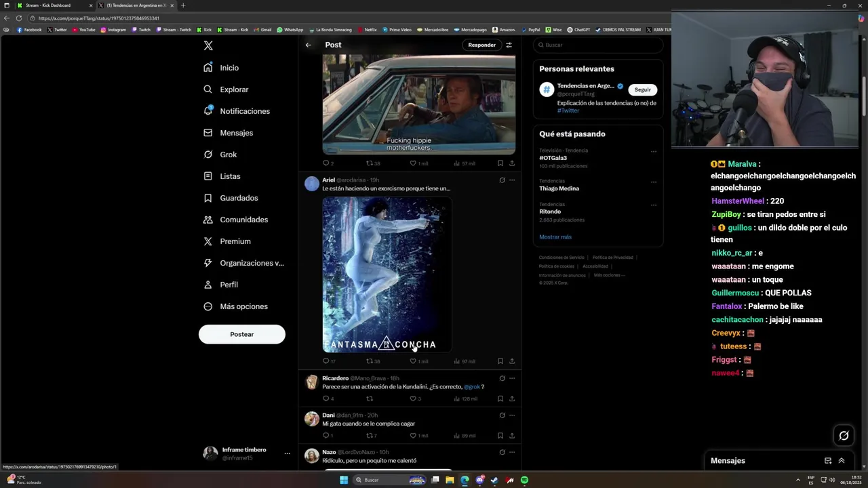Click the X logo at top of sidebar
This screenshot has height=488, width=868.
(208, 45)
